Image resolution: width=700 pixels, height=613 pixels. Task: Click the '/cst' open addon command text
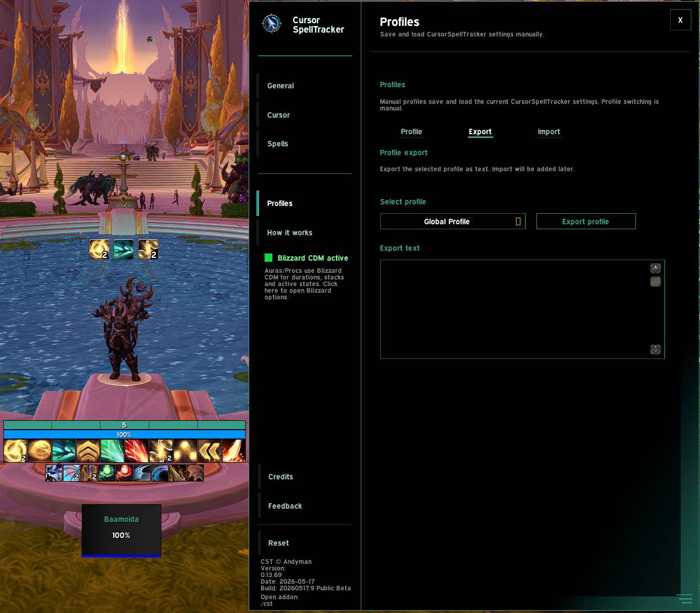[266, 604]
